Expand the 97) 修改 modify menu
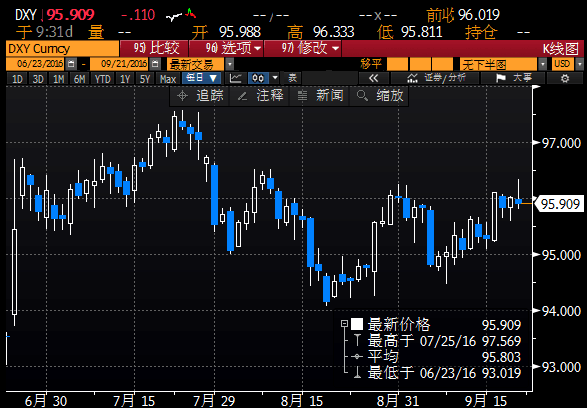This screenshot has width=587, height=408. point(302,49)
